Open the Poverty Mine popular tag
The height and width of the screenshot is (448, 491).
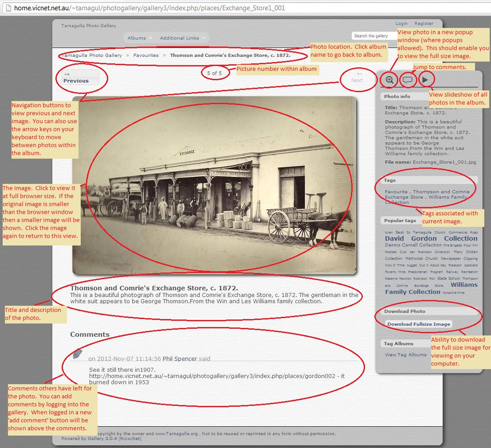tap(395, 272)
